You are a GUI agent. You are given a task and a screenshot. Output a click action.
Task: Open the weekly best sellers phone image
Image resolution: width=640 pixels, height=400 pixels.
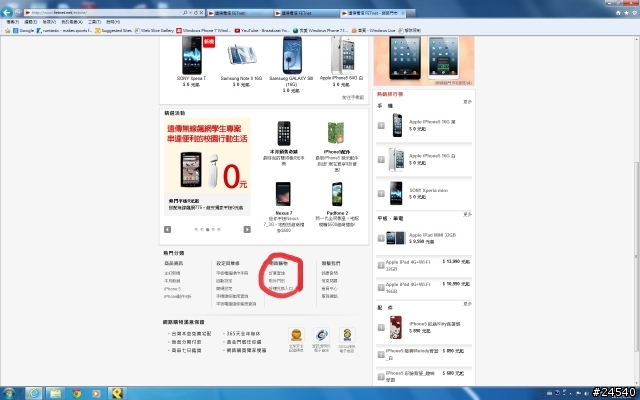284,133
